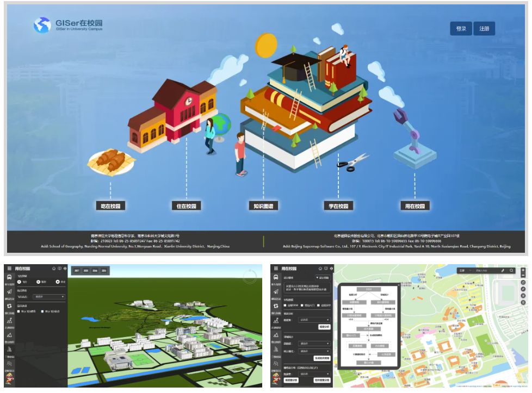Zoom in with the map plus button

pos(523,270)
